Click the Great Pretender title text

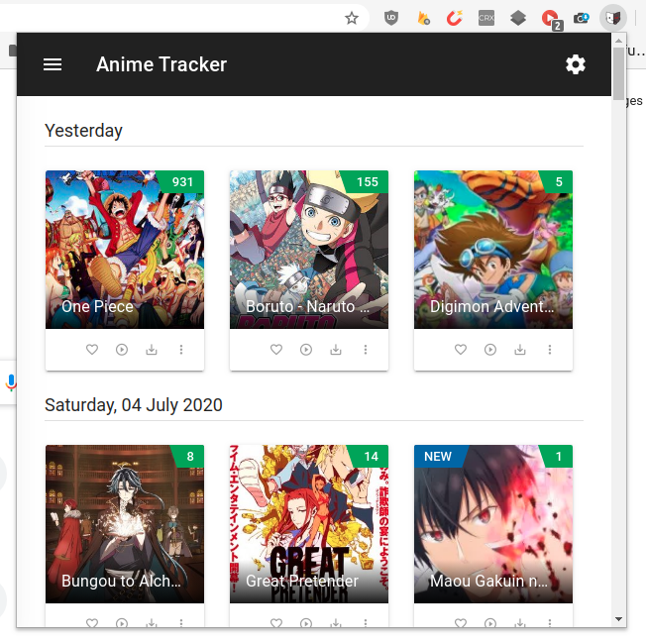[x=302, y=581]
